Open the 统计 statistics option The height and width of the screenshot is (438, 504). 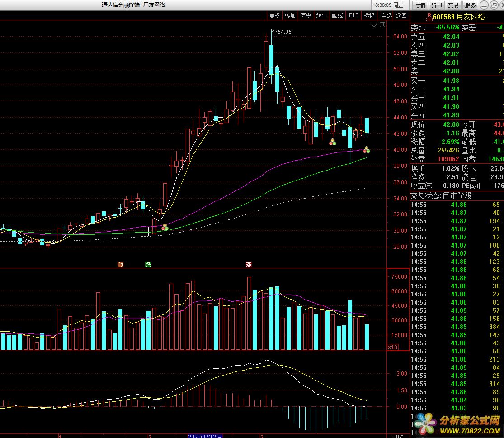pyautogui.click(x=321, y=15)
